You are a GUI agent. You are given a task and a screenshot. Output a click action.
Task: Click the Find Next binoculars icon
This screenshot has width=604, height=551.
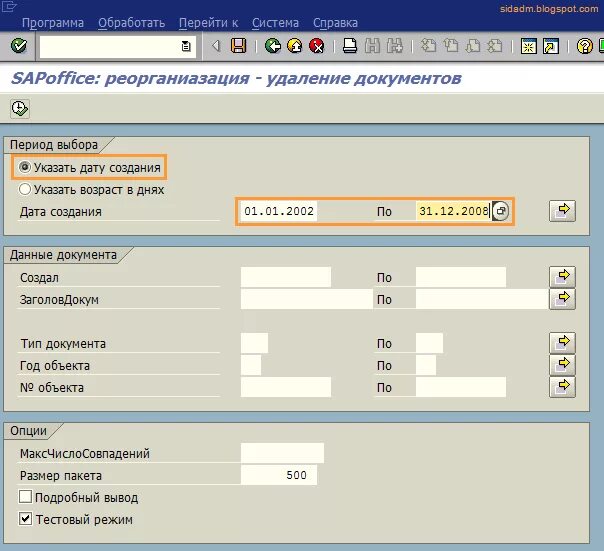394,46
